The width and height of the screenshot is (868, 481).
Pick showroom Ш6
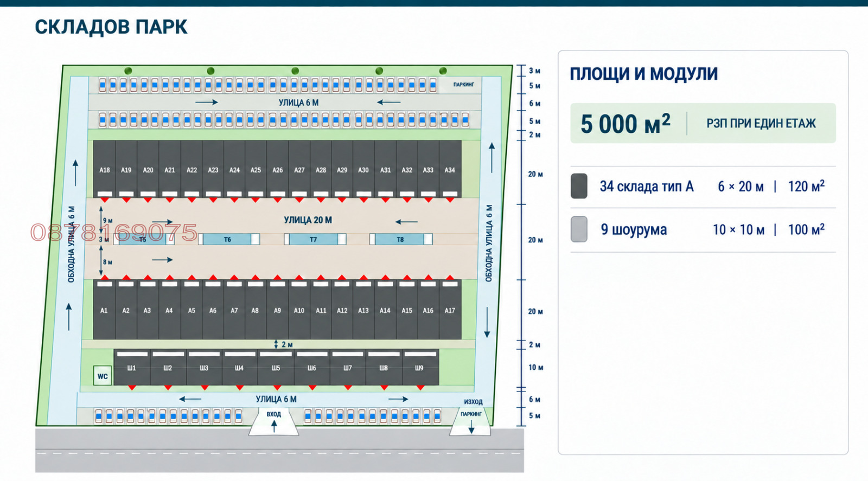coord(312,368)
